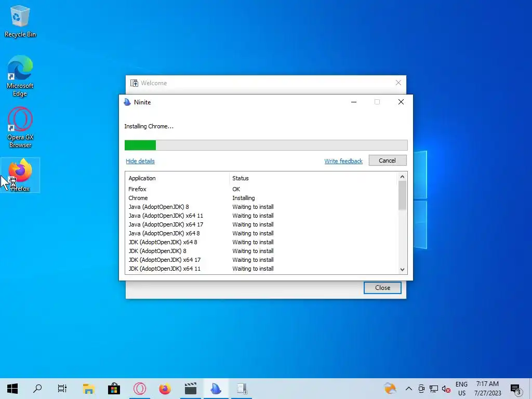Select JDK (AdoptOpenJDK) x64 17 row
The image size is (532, 399).
coord(261,260)
